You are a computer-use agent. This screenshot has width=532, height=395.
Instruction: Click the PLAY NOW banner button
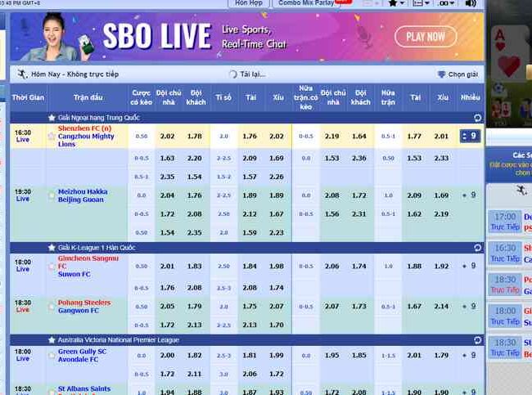(426, 36)
